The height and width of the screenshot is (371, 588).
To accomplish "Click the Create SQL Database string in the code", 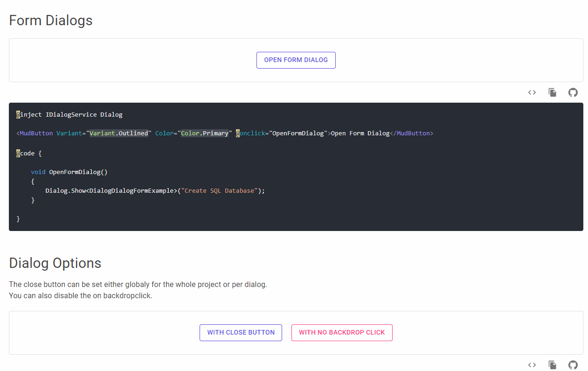I will pyautogui.click(x=219, y=190).
